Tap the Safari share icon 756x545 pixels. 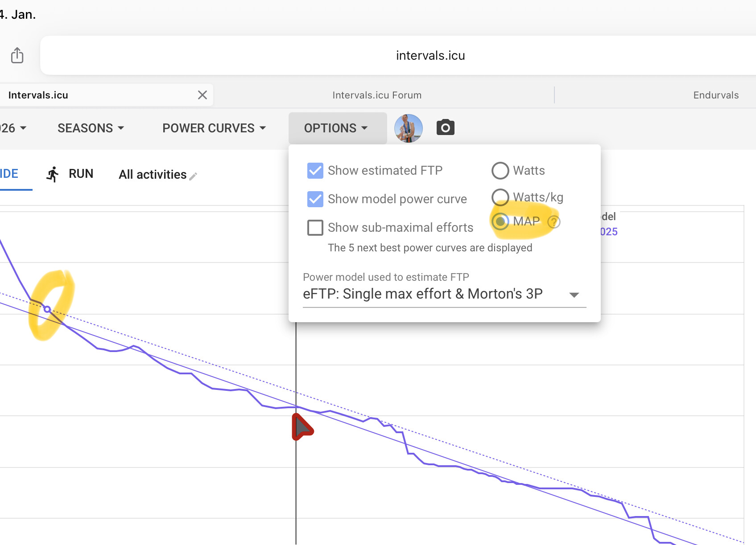click(x=17, y=55)
